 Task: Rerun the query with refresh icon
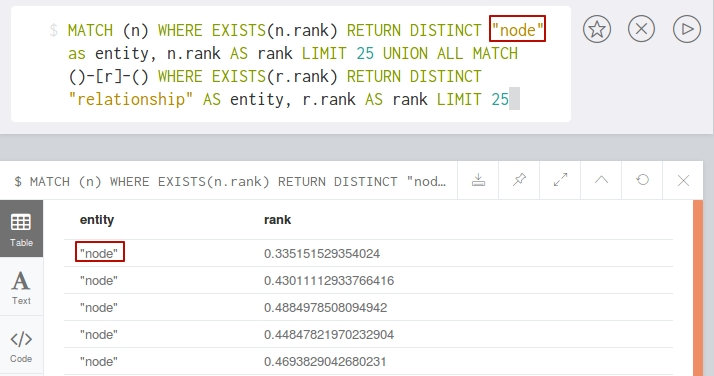tap(642, 180)
